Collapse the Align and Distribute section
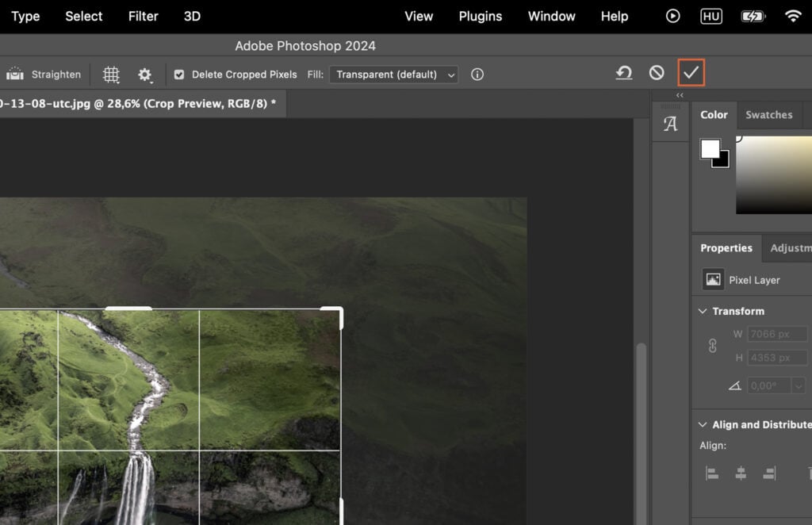 [702, 424]
